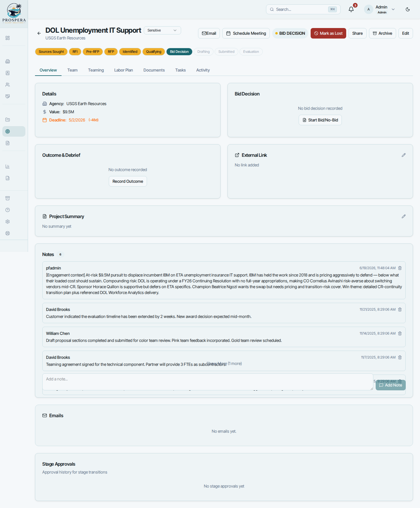The width and height of the screenshot is (420, 508).
Task: Focus the Search field
Action: point(303,9)
